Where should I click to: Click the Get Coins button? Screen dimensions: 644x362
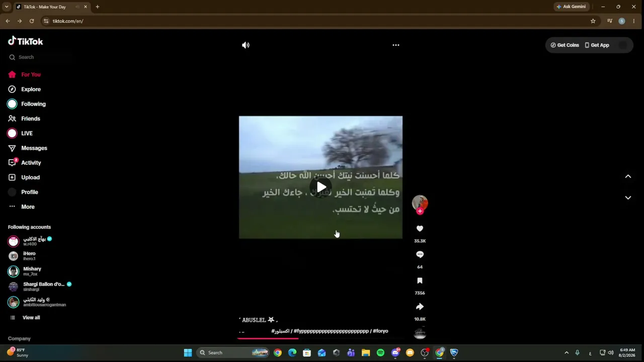[x=565, y=45]
